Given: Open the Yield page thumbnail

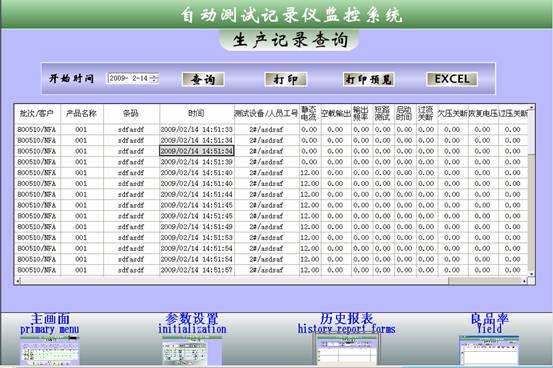Looking at the screenshot, I should (x=489, y=350).
